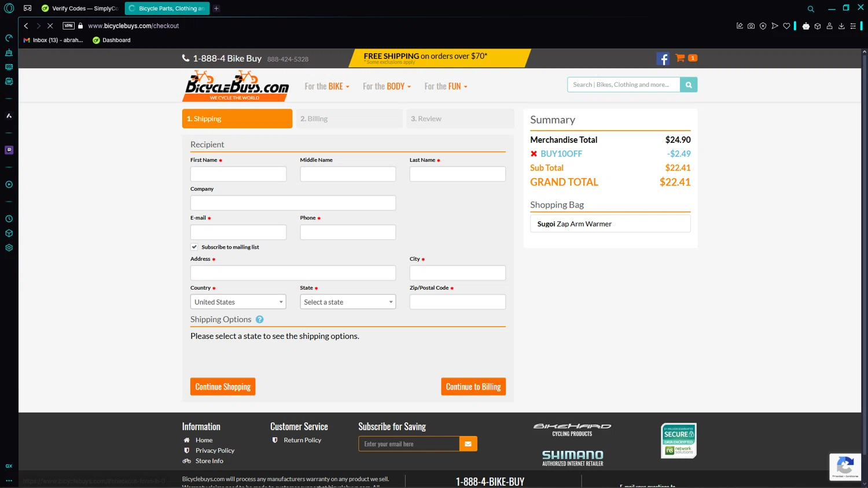
Task: Open Return Policy footer link
Action: 302,440
